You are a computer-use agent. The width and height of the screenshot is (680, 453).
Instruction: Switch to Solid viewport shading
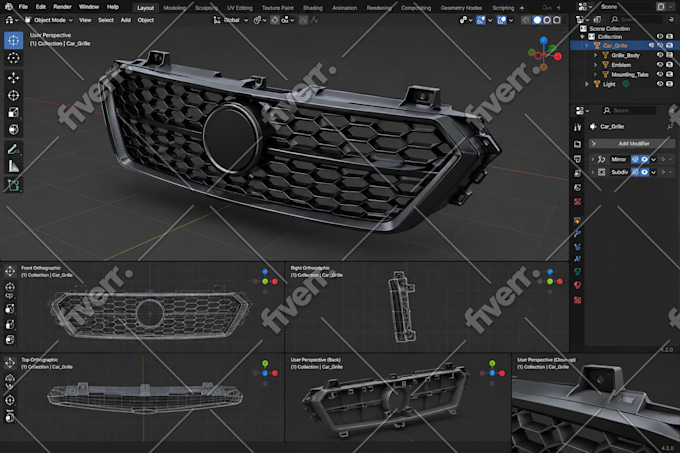[537, 20]
